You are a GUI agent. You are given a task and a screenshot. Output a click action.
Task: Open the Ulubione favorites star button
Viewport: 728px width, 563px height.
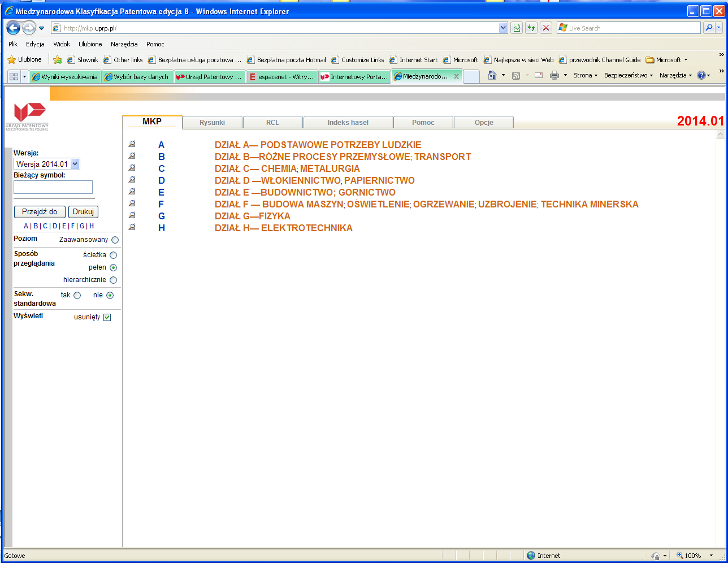click(x=24, y=59)
